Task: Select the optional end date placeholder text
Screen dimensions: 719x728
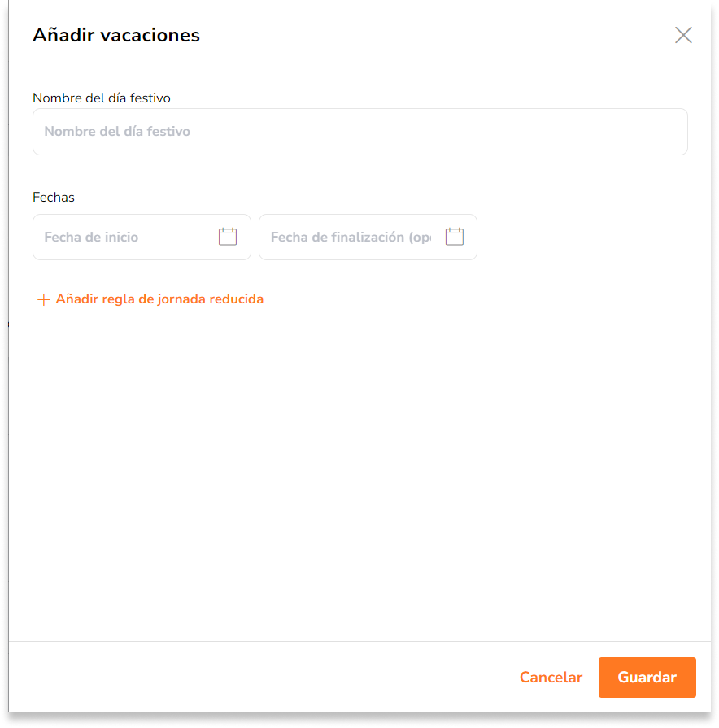Action: [x=351, y=237]
